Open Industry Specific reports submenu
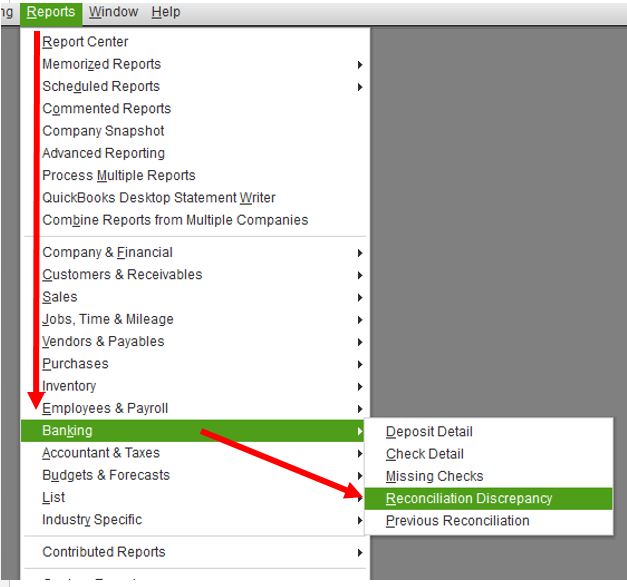 192,519
